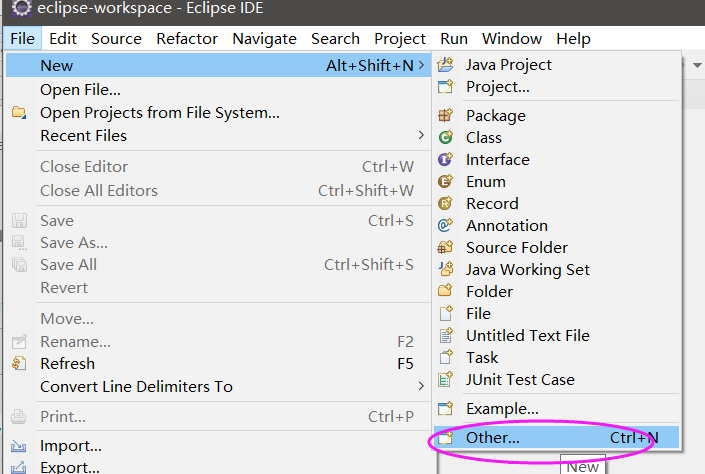This screenshot has width=705, height=474.
Task: Click the green Class icon
Action: (446, 137)
